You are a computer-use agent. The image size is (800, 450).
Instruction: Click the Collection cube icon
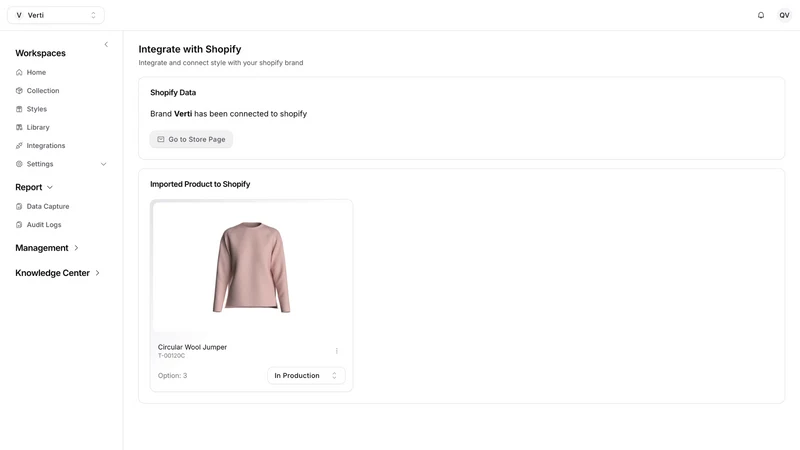pos(19,91)
